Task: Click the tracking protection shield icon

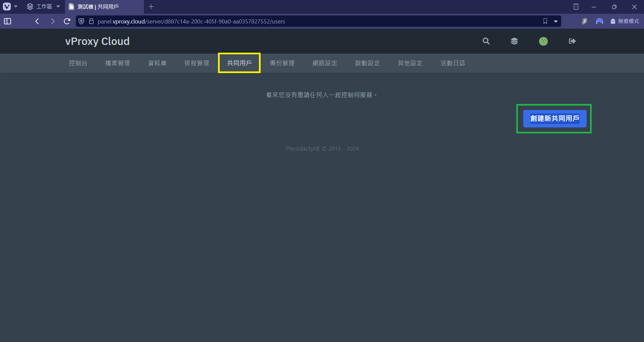Action: point(81,21)
